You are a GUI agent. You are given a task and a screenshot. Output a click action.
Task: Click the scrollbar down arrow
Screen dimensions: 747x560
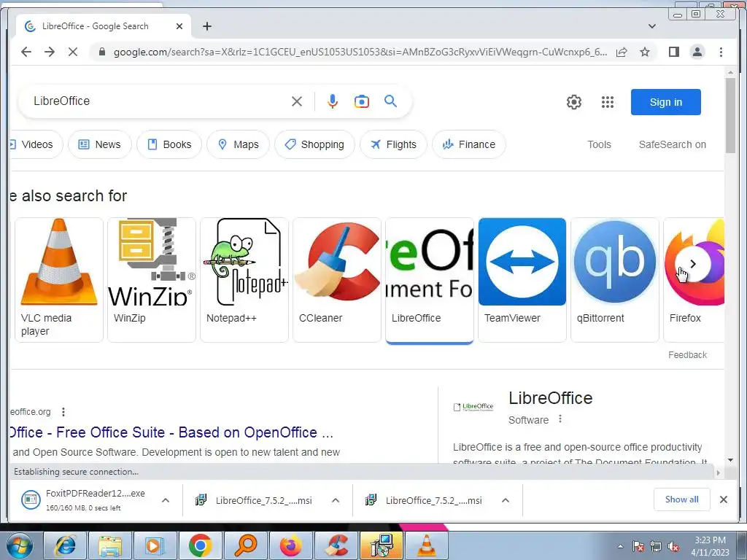(x=730, y=460)
